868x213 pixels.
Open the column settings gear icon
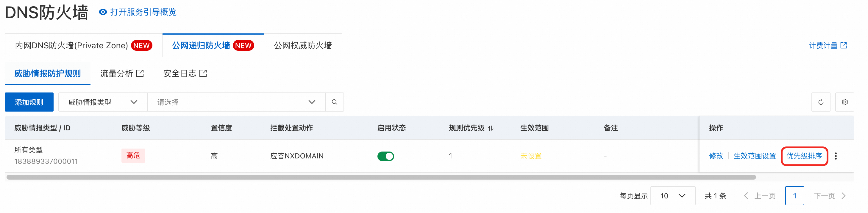pos(844,102)
